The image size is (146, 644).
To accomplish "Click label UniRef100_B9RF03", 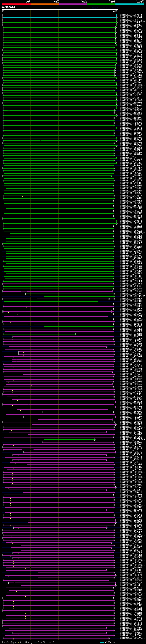I will 131,103.
